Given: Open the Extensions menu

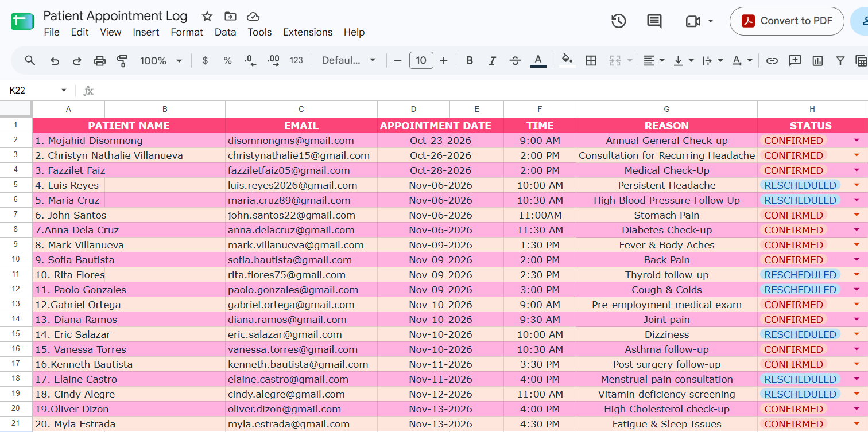Looking at the screenshot, I should point(308,32).
